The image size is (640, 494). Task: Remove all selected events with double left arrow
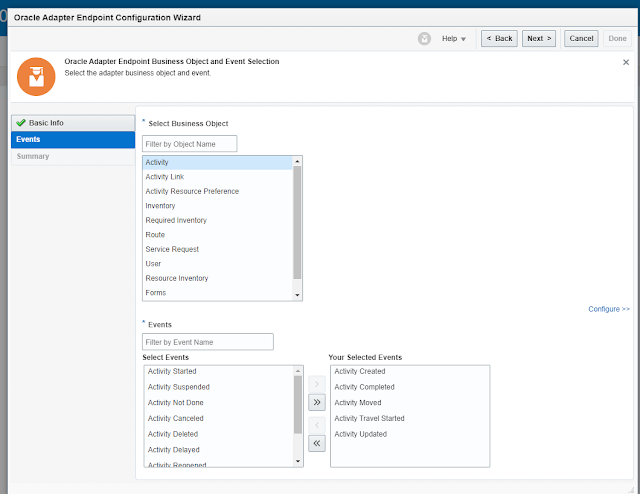click(317, 443)
